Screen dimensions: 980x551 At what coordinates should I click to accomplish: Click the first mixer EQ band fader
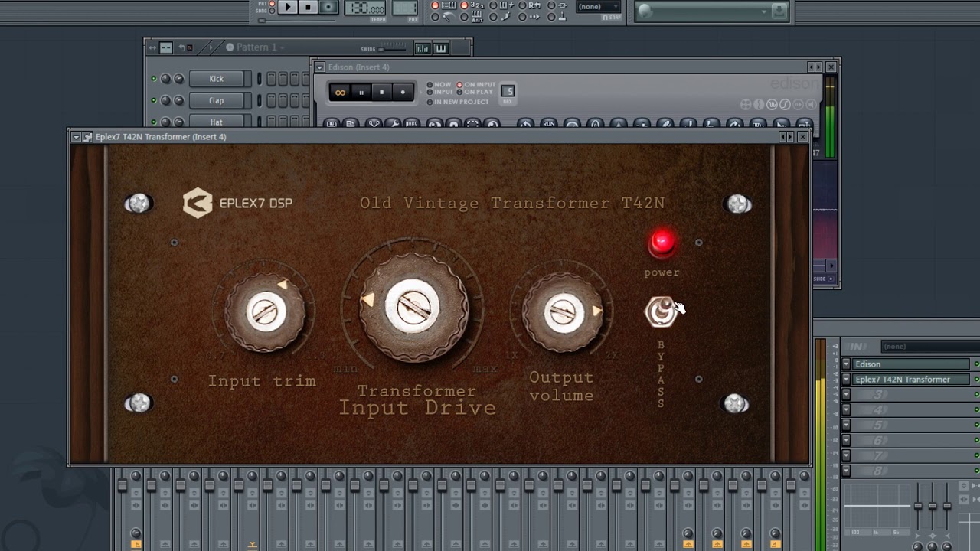[x=917, y=505]
